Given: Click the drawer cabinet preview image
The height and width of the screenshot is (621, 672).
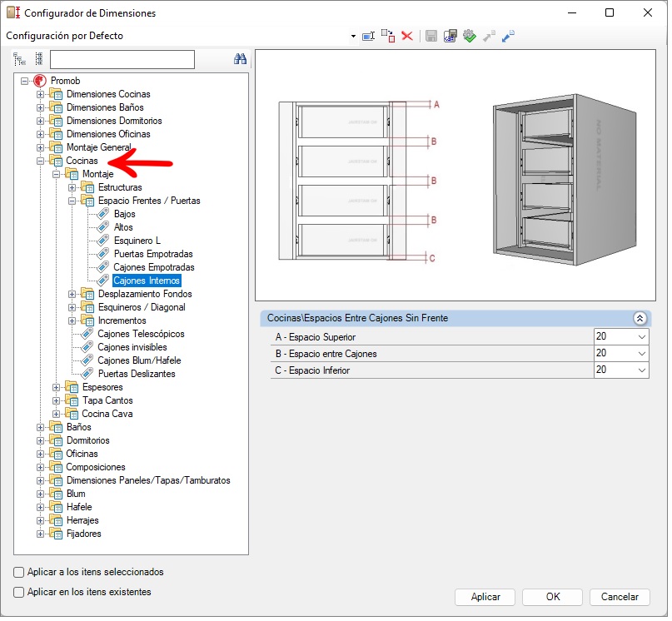Looking at the screenshot, I should tap(455, 176).
